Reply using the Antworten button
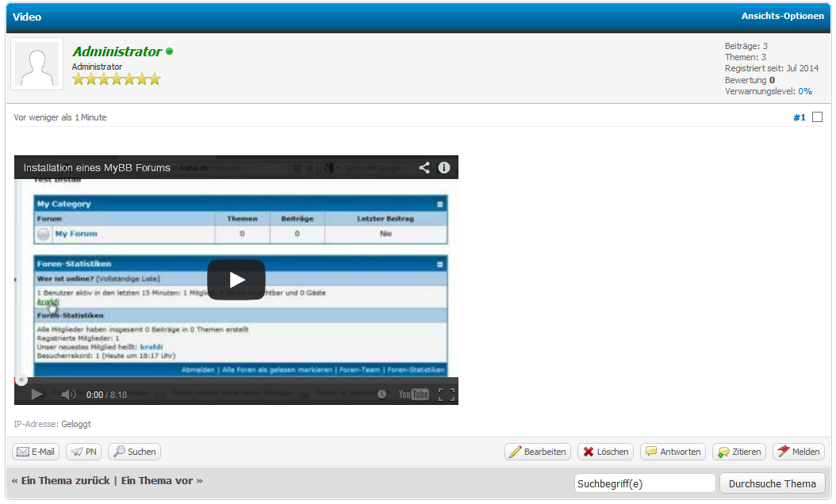This screenshot has height=504, width=836. point(673,452)
